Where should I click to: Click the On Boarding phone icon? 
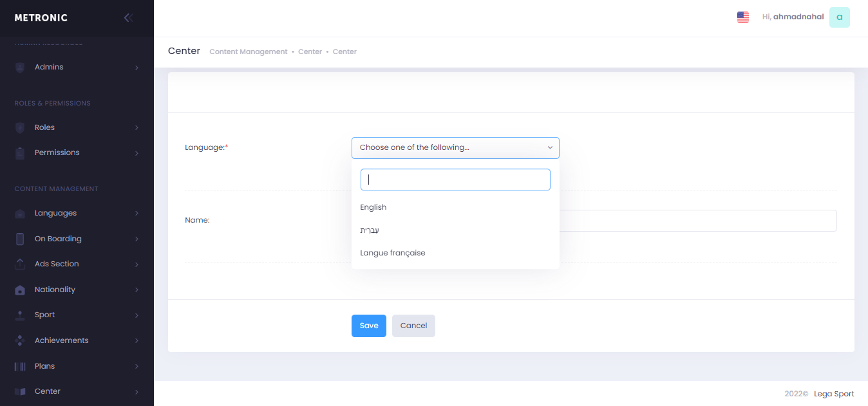click(x=20, y=239)
